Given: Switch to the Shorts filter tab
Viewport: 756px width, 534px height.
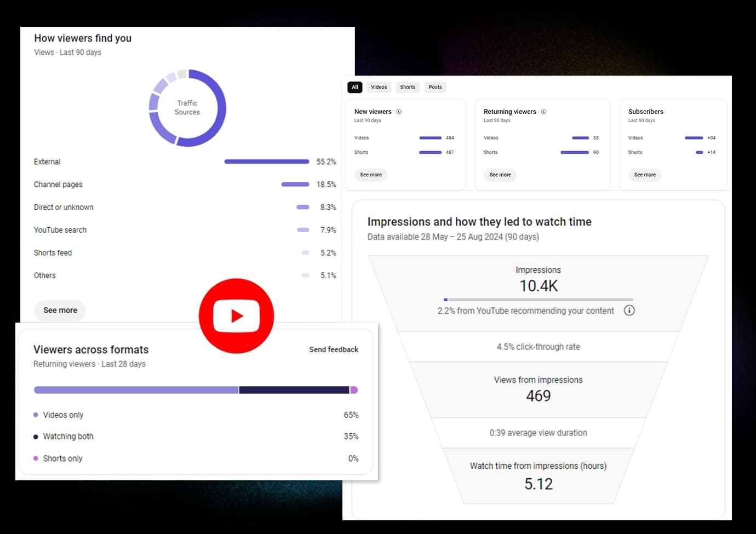Looking at the screenshot, I should coord(408,87).
